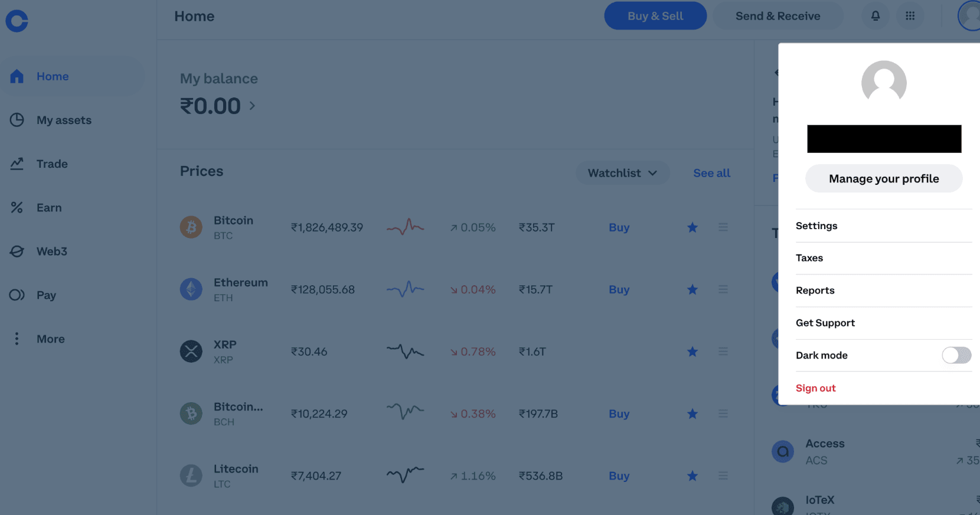Click the drag handle on the Bitcoin row
The width and height of the screenshot is (980, 515).
tap(723, 227)
